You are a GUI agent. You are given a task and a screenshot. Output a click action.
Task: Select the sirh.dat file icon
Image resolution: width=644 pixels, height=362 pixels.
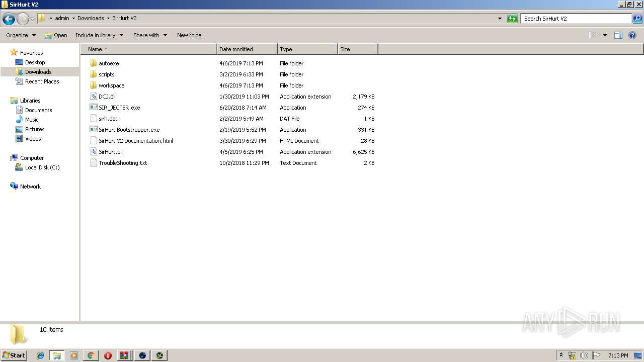pos(93,119)
